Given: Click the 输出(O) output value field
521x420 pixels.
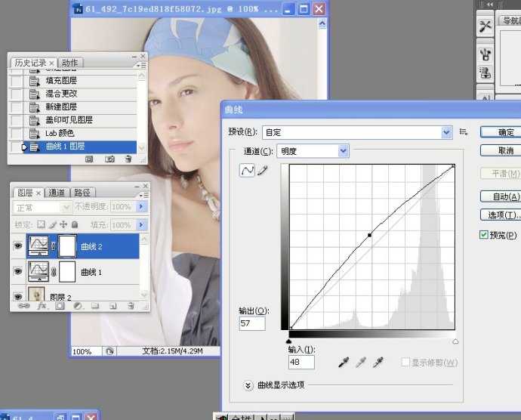Looking at the screenshot, I should [x=252, y=323].
